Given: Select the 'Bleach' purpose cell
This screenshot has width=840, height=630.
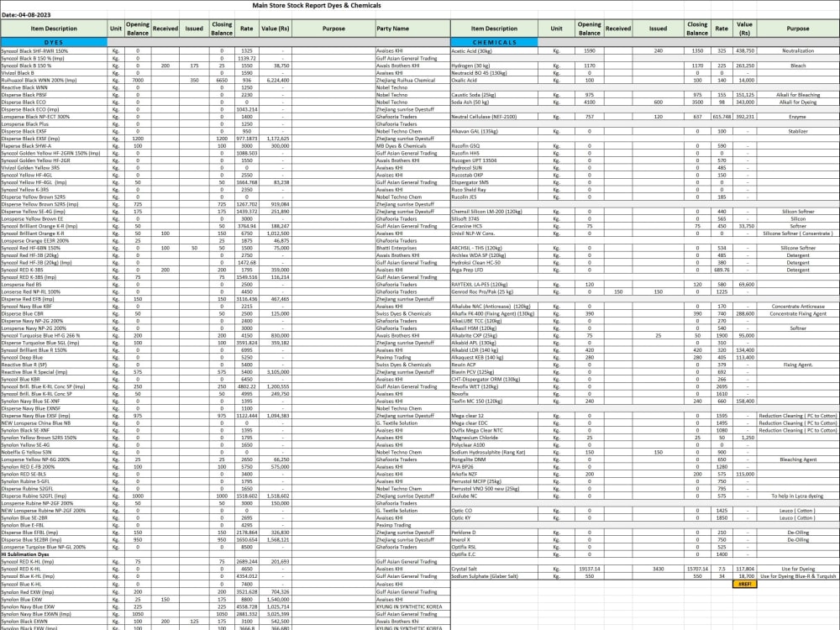Looking at the screenshot, I should tap(798, 66).
